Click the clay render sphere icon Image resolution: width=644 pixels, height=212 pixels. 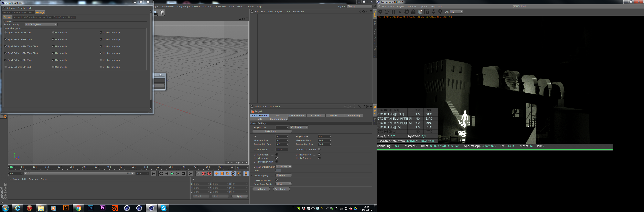pyautogui.click(x=420, y=12)
